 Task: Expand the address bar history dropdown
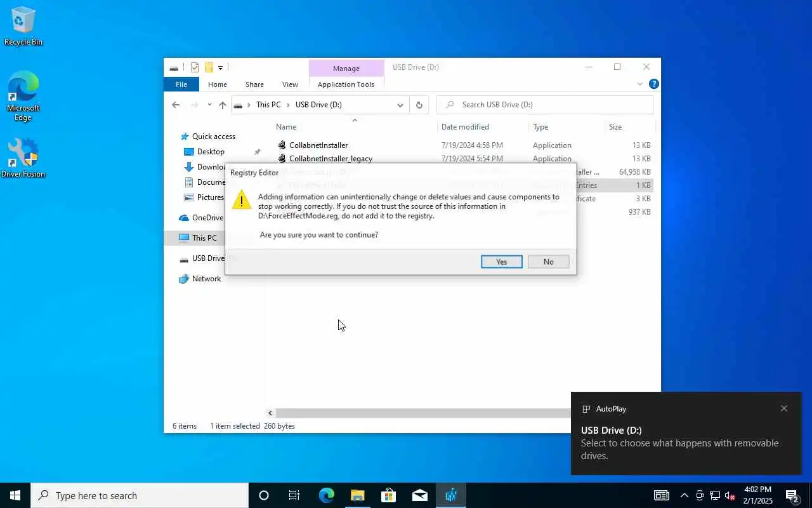[400, 105]
